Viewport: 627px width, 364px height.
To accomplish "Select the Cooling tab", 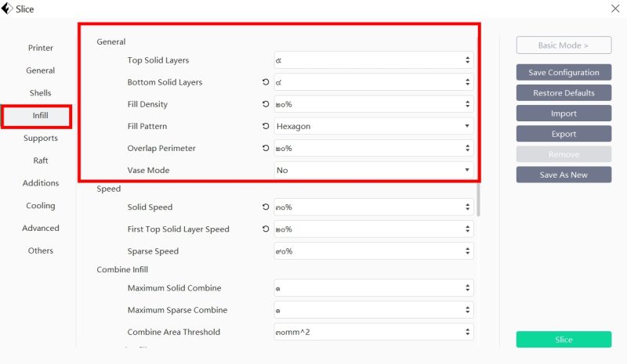I will (41, 205).
